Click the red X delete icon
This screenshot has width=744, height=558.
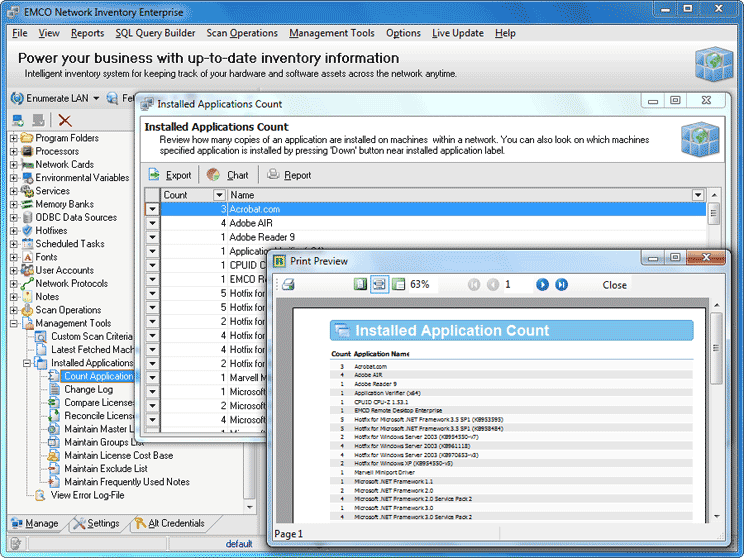pos(65,120)
